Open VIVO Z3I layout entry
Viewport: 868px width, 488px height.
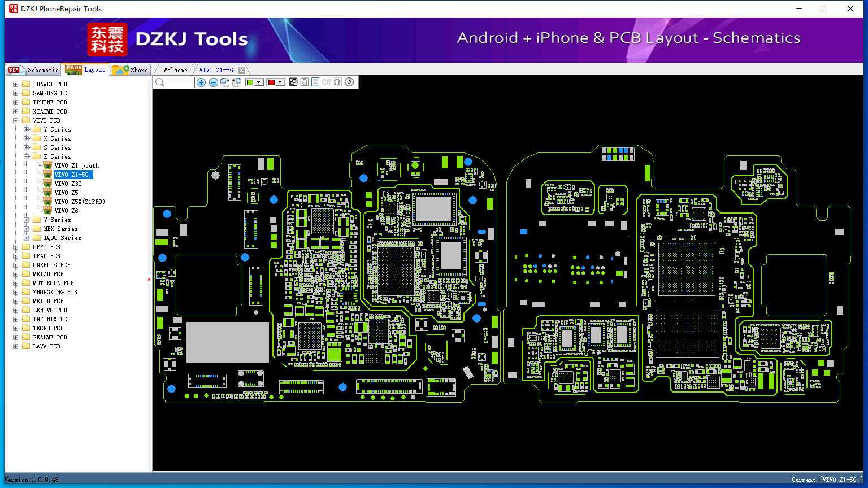68,184
